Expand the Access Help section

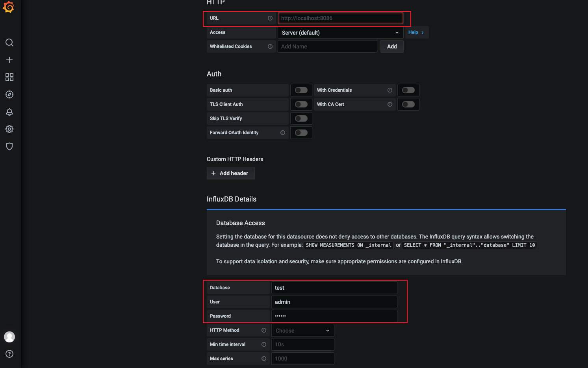[x=416, y=32]
